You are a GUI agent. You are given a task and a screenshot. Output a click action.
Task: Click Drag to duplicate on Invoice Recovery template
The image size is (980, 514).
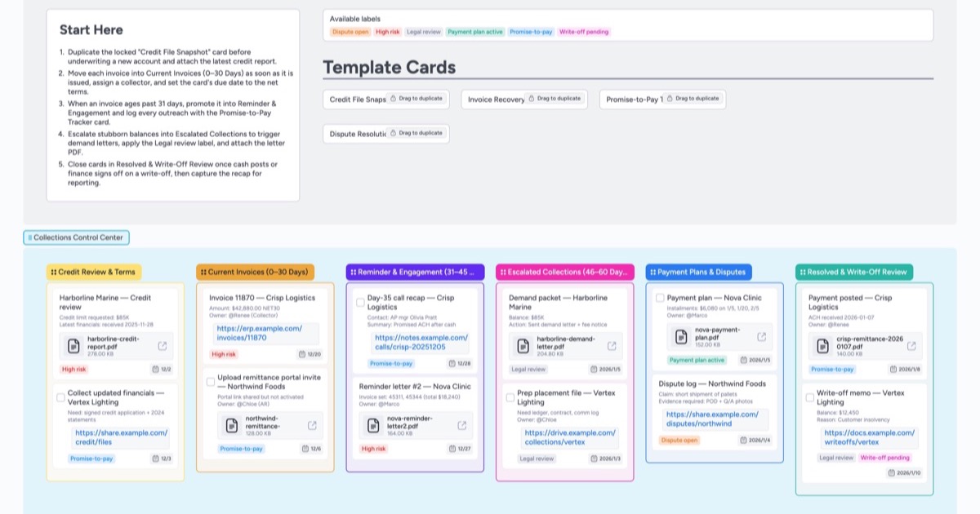point(555,99)
